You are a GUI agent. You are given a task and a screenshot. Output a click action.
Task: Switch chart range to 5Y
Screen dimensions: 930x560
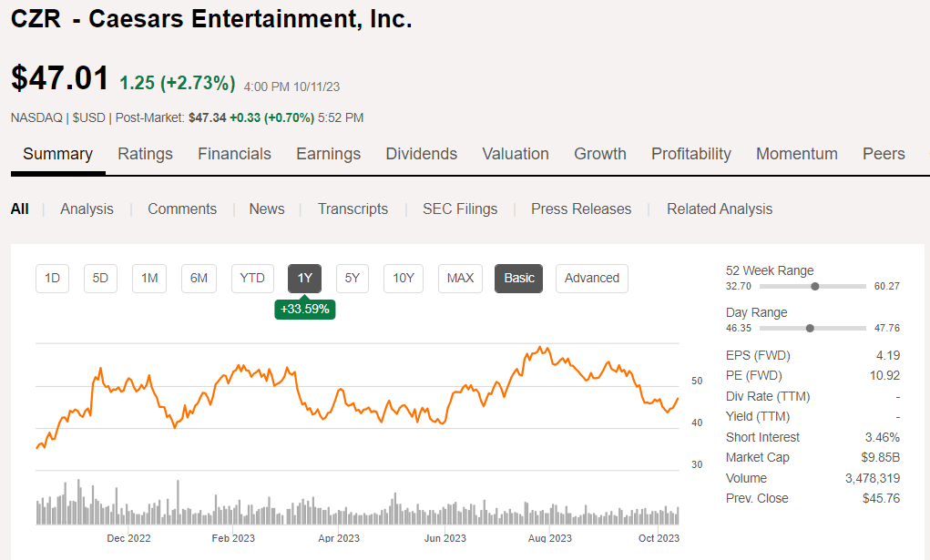pos(353,278)
